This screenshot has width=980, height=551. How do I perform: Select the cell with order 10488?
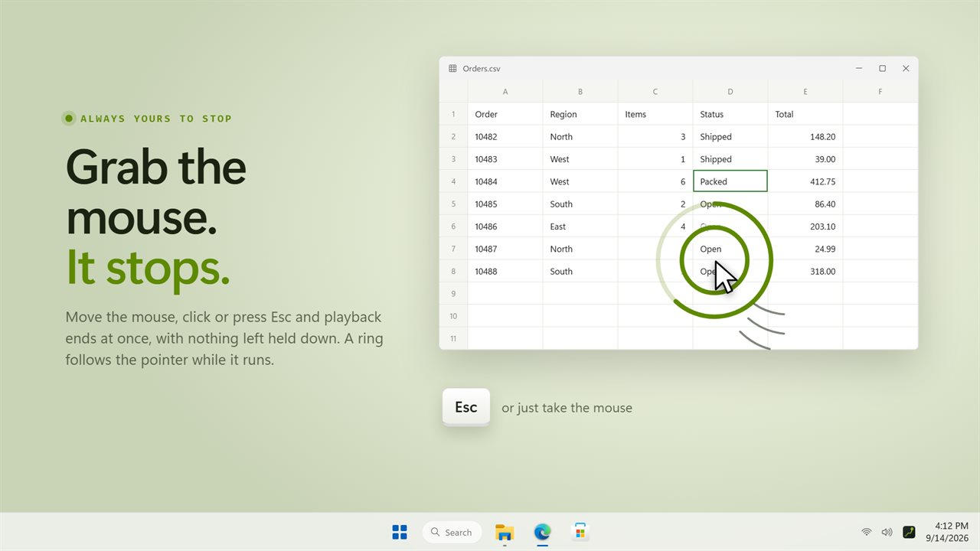(x=505, y=271)
